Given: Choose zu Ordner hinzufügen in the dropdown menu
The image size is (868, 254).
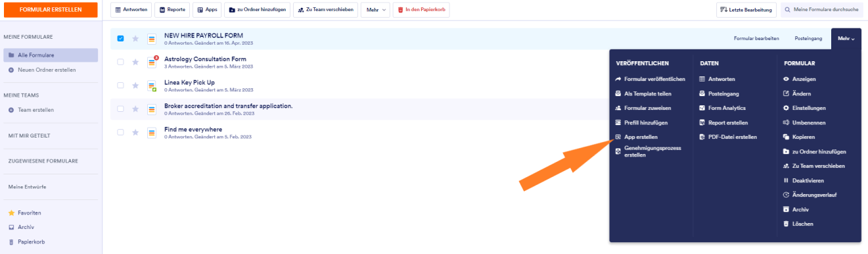Looking at the screenshot, I should click(814, 151).
